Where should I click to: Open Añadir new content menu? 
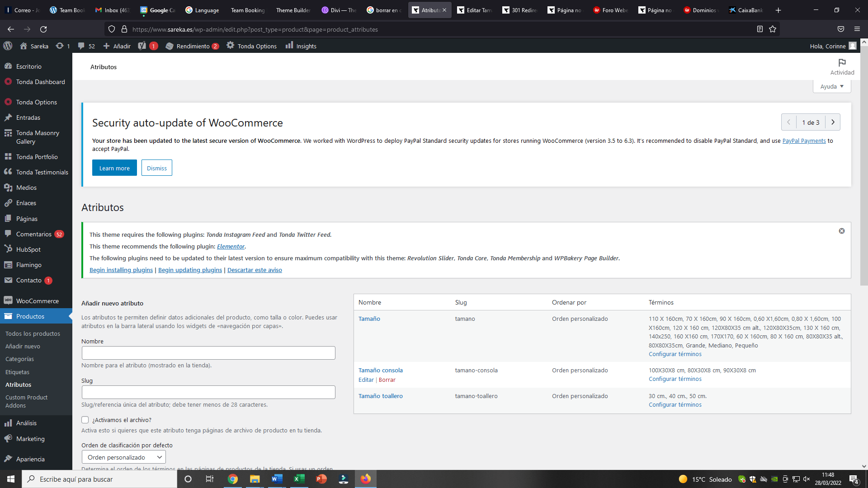(117, 46)
